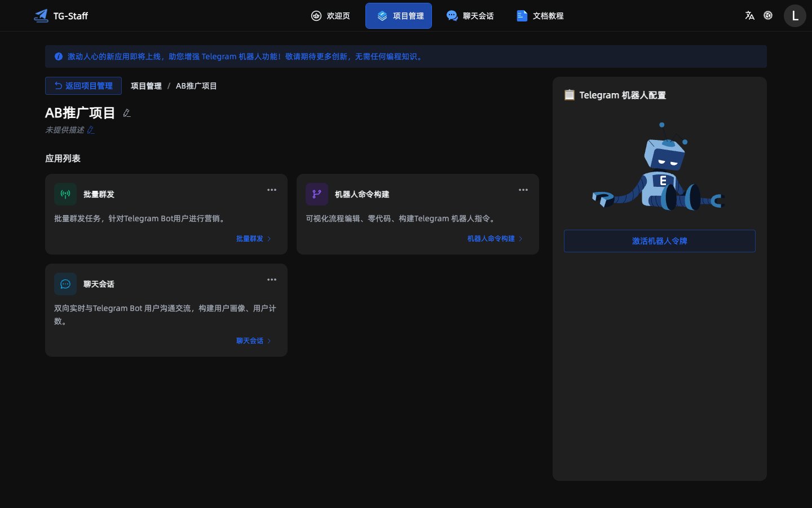The image size is (812, 508).
Task: Click the info icon in announcement banner
Action: [59, 56]
